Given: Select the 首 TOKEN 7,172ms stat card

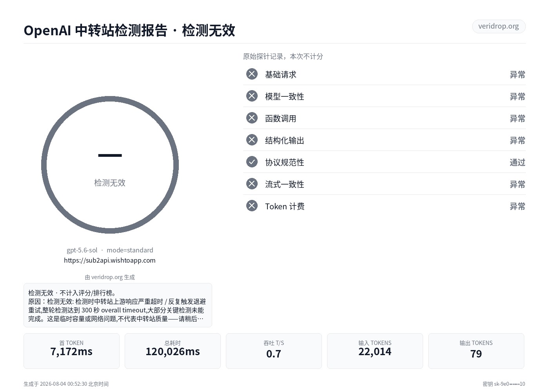Looking at the screenshot, I should pyautogui.click(x=71, y=351).
